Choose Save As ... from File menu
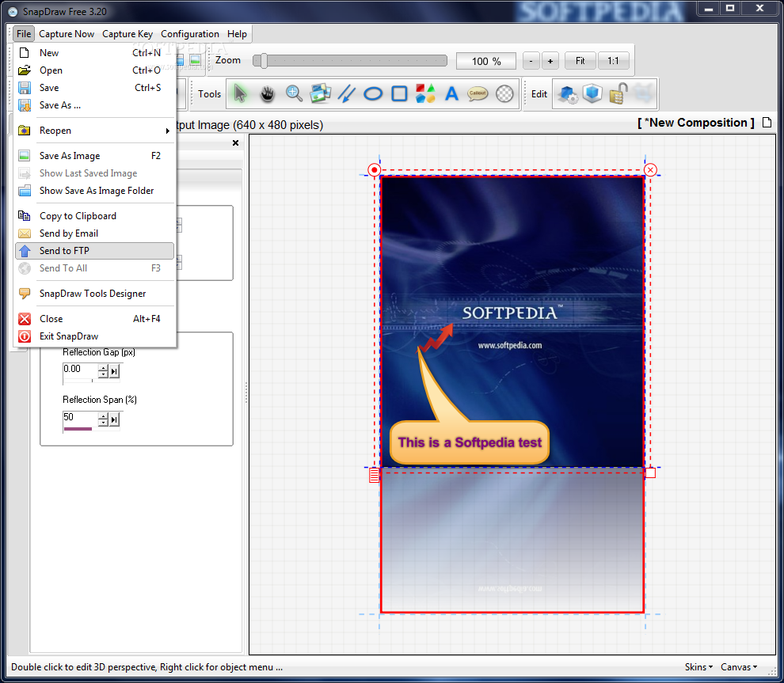784x683 pixels. [95, 105]
